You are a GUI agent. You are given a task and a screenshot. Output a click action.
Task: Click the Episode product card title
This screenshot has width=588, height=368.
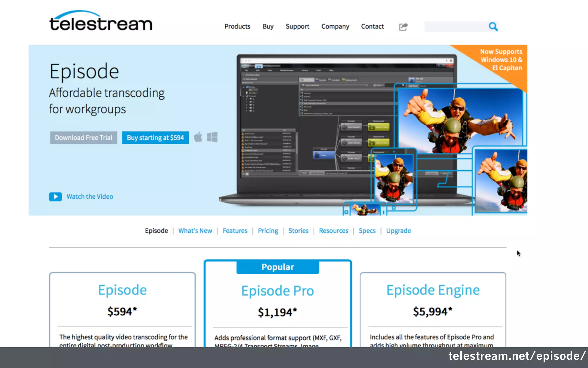pos(122,290)
